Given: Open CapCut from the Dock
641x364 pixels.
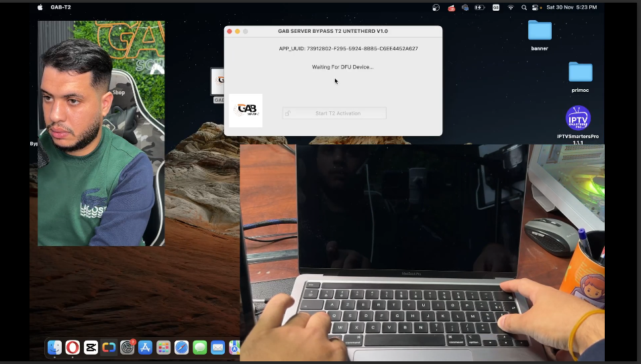Looking at the screenshot, I should click(91, 347).
